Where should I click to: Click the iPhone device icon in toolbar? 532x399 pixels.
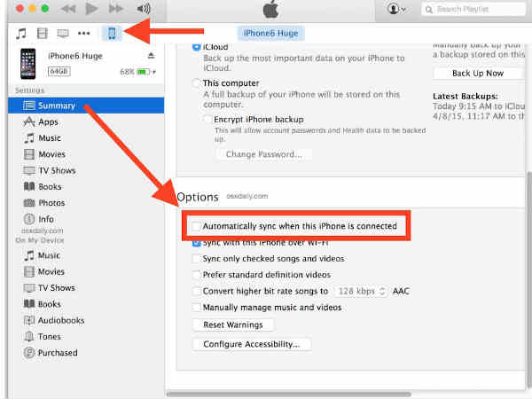pos(112,34)
